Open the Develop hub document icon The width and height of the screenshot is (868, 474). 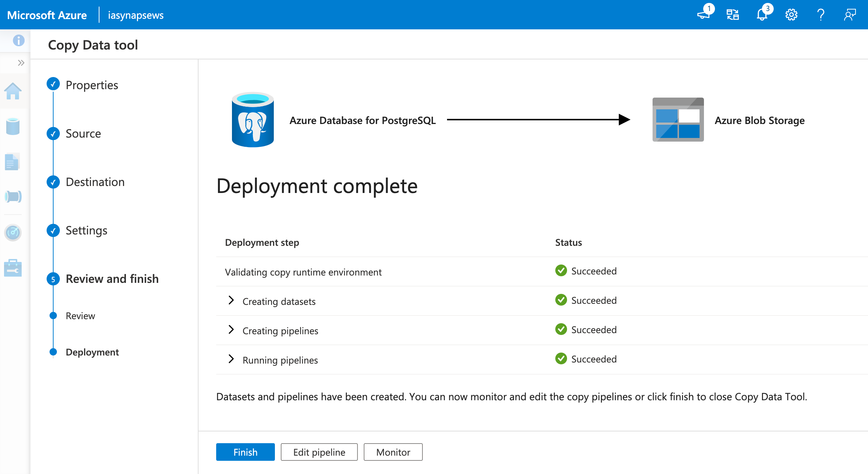(x=12, y=162)
